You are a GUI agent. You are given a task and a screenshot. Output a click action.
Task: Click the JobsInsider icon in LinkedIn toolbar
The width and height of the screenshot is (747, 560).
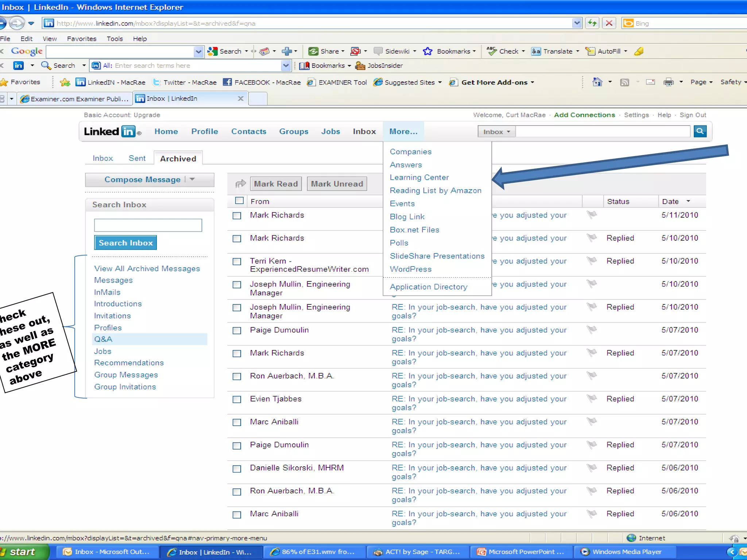tap(360, 66)
